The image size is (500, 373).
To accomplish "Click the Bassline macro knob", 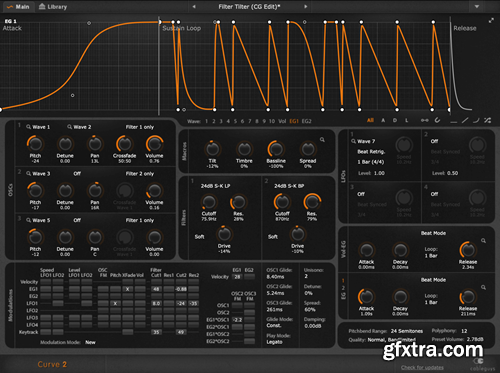I will click(x=276, y=149).
